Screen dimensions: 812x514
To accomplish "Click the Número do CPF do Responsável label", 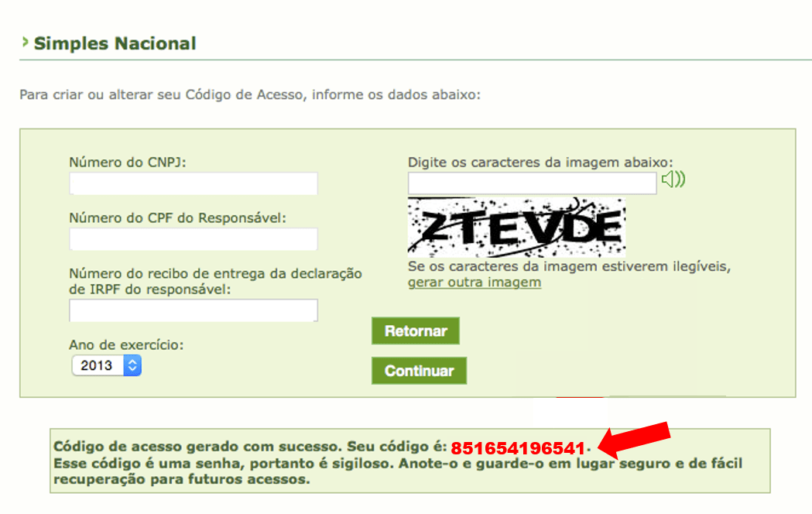I will [x=177, y=218].
